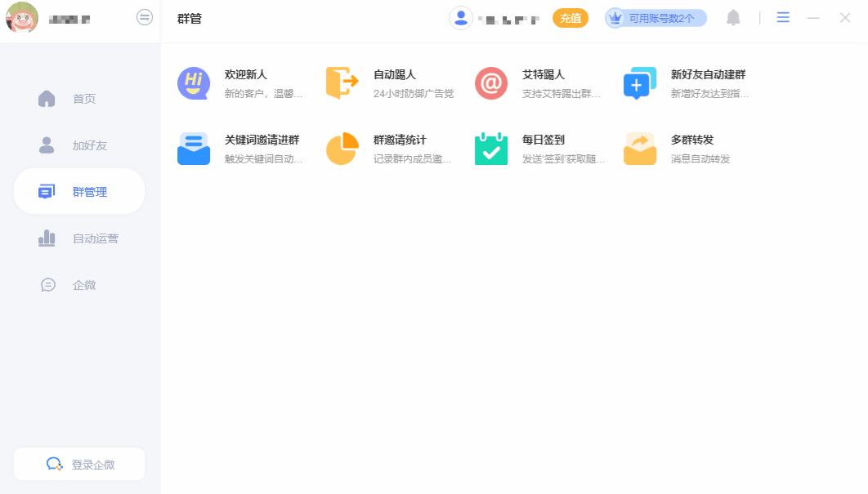Click the 自动踢人 title text

click(x=395, y=74)
